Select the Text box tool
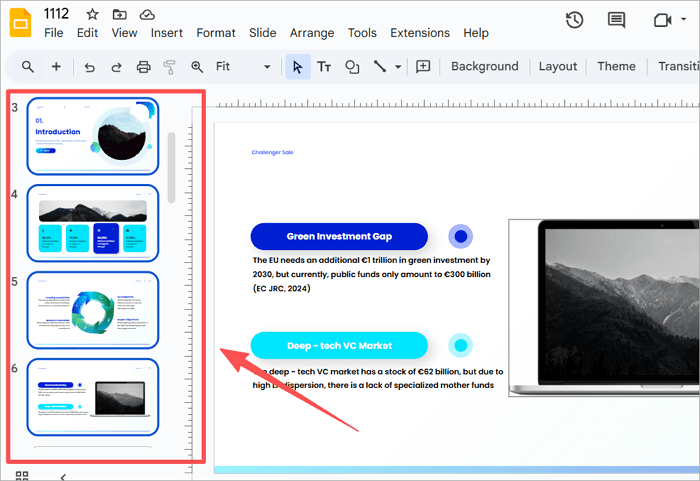 324,67
